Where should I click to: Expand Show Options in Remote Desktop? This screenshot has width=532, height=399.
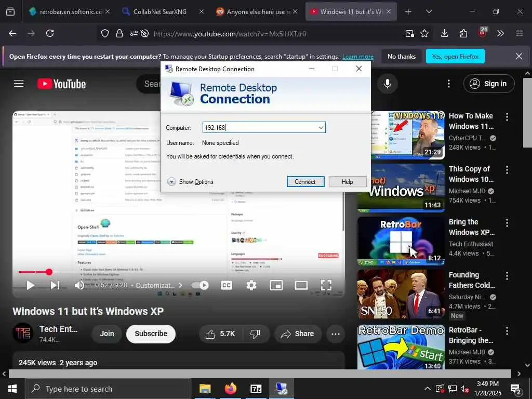(x=190, y=182)
